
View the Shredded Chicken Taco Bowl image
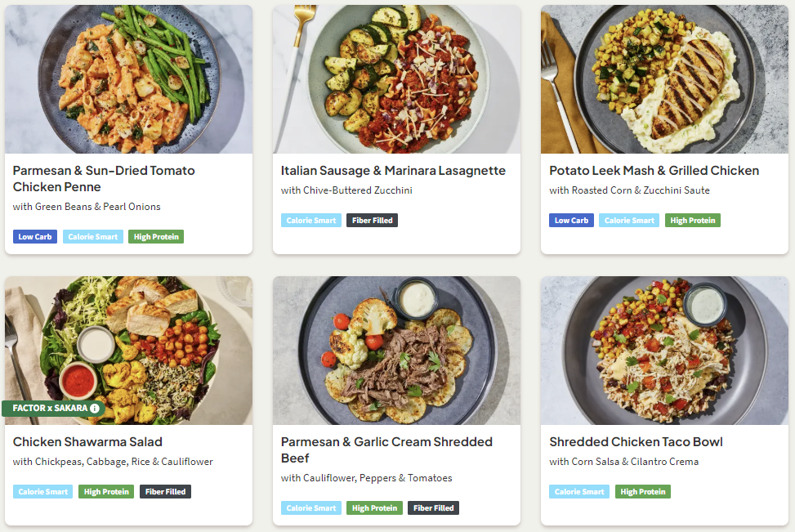pyautogui.click(x=664, y=351)
